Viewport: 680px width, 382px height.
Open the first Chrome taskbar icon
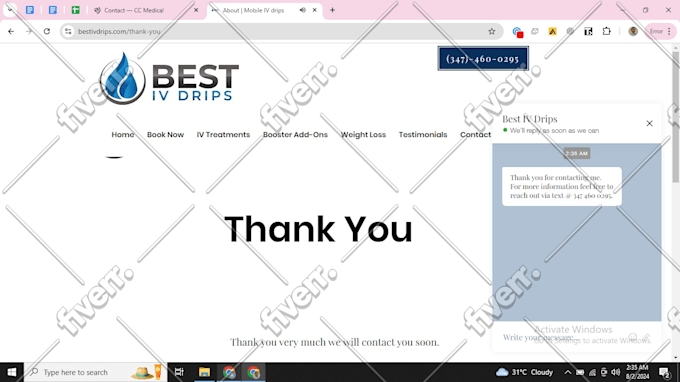click(229, 372)
